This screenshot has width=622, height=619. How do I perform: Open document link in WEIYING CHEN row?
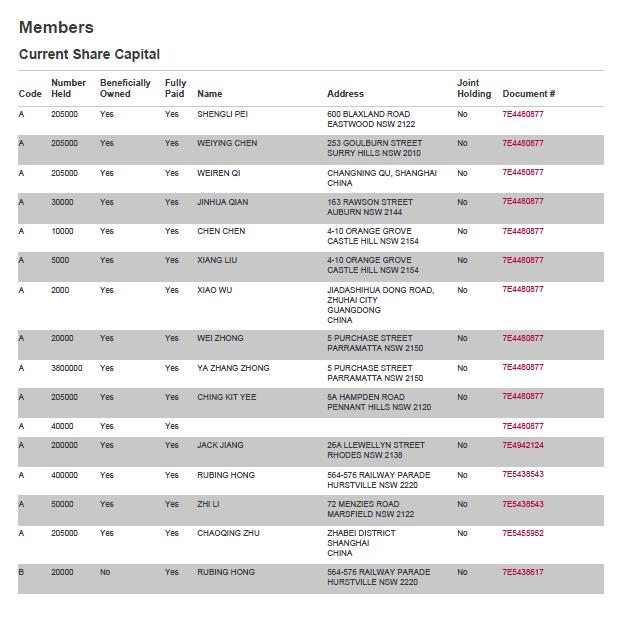522,143
